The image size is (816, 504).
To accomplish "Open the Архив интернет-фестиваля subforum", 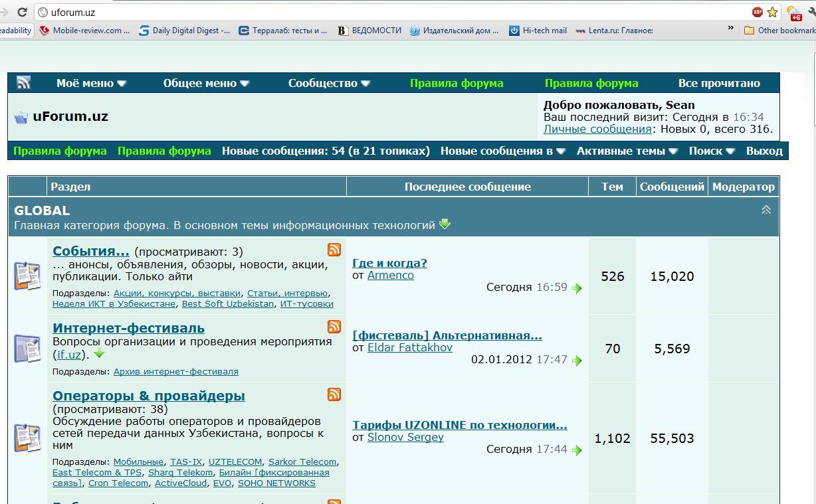I will (176, 372).
